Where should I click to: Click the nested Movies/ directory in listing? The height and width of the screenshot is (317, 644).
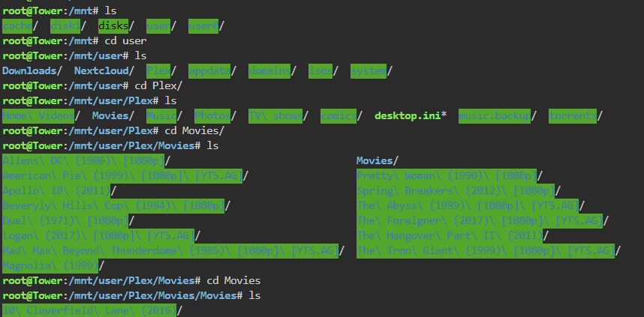377,161
